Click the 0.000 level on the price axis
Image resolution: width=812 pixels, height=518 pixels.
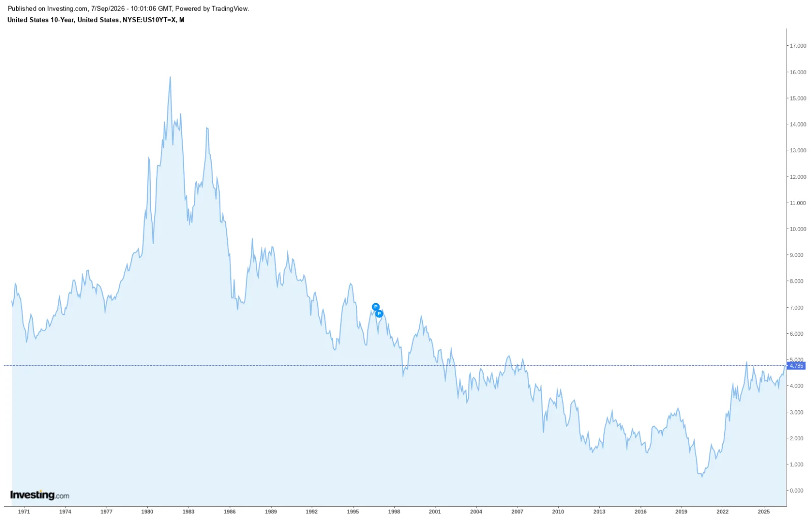(796, 491)
